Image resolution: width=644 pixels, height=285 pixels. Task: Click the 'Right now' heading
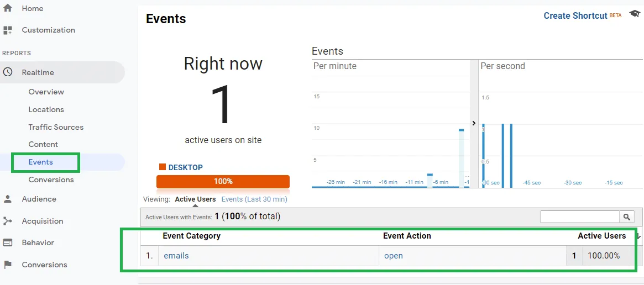(x=223, y=64)
